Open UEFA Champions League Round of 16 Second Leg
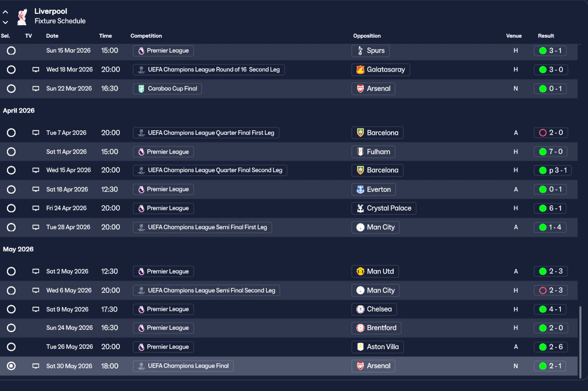The height and width of the screenshot is (391, 588). tap(209, 70)
